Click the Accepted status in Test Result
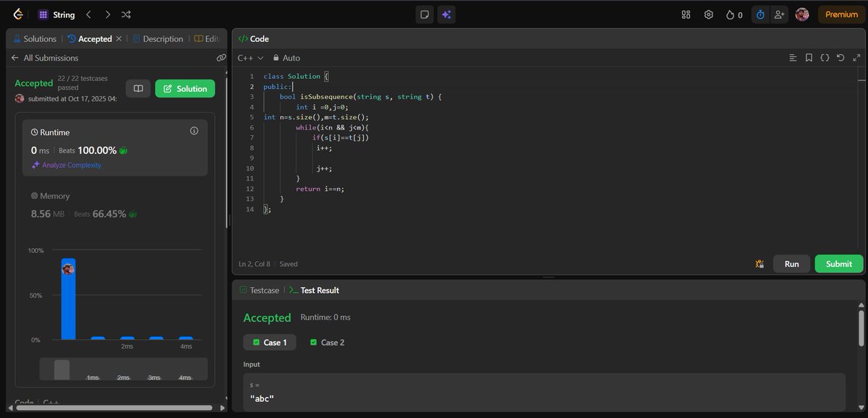Screen dimensions: 868x418 (267, 317)
